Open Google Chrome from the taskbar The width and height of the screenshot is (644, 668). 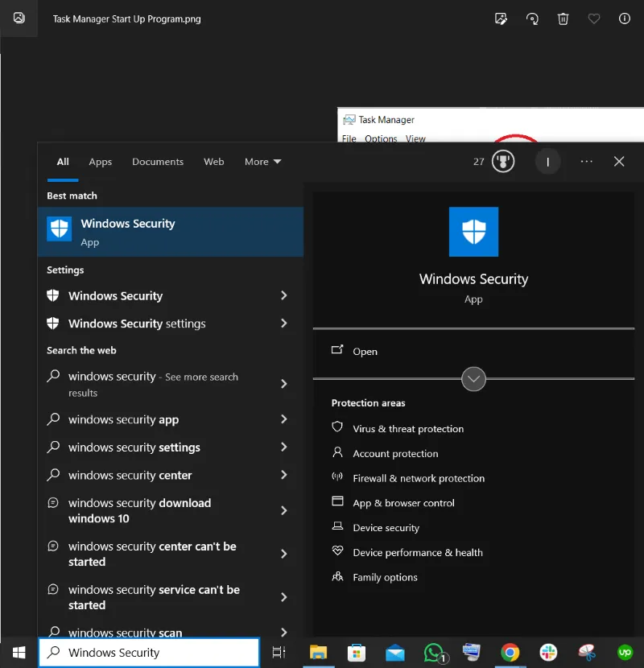click(x=510, y=652)
